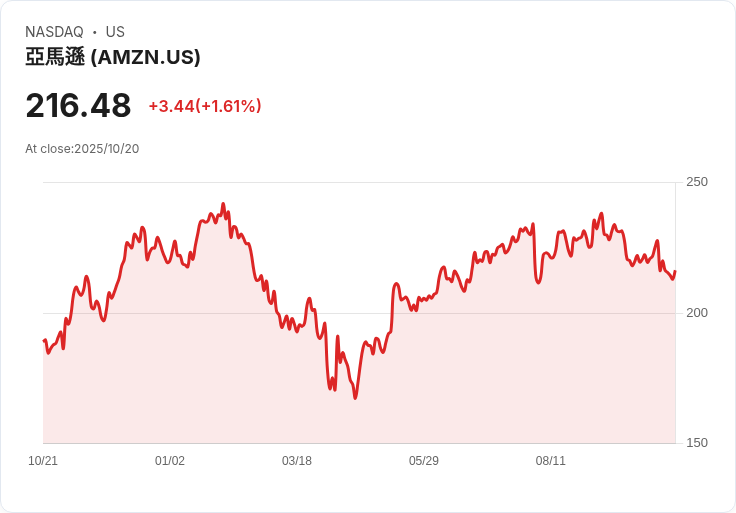This screenshot has height=513, width=736.
Task: Click the rightmost end of the price line
Action: (x=675, y=271)
